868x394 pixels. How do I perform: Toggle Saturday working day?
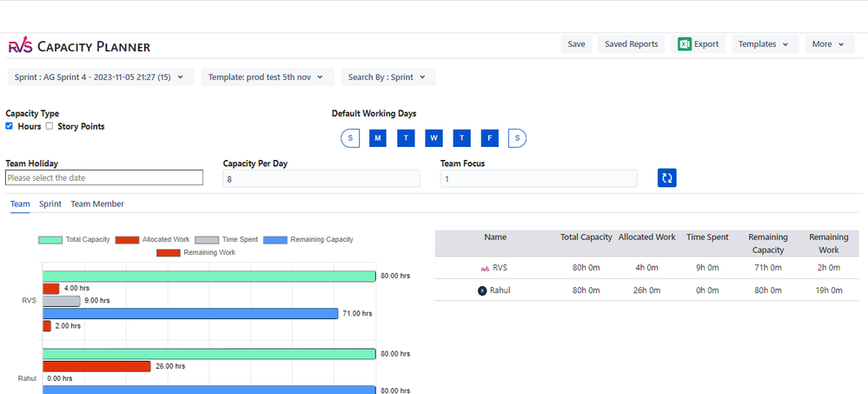point(517,138)
